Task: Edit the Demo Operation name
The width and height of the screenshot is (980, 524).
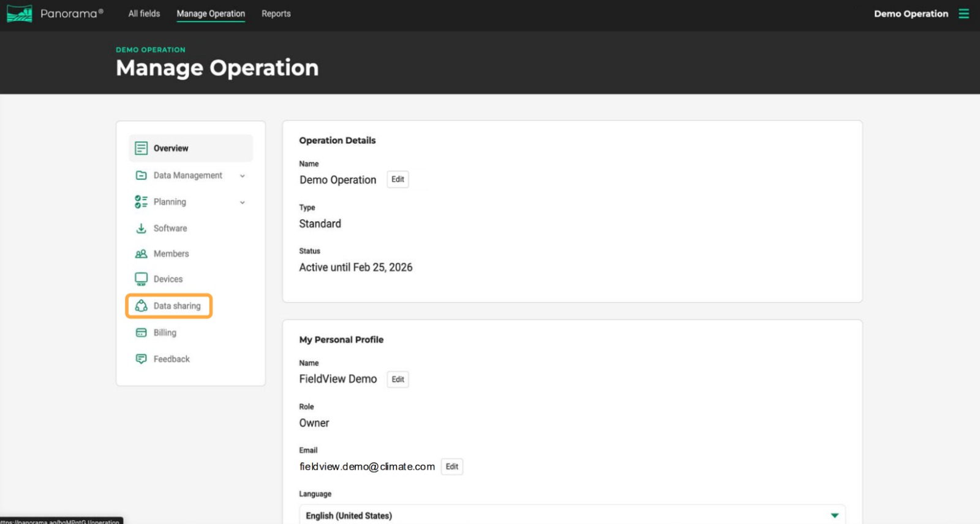Action: 398,179
